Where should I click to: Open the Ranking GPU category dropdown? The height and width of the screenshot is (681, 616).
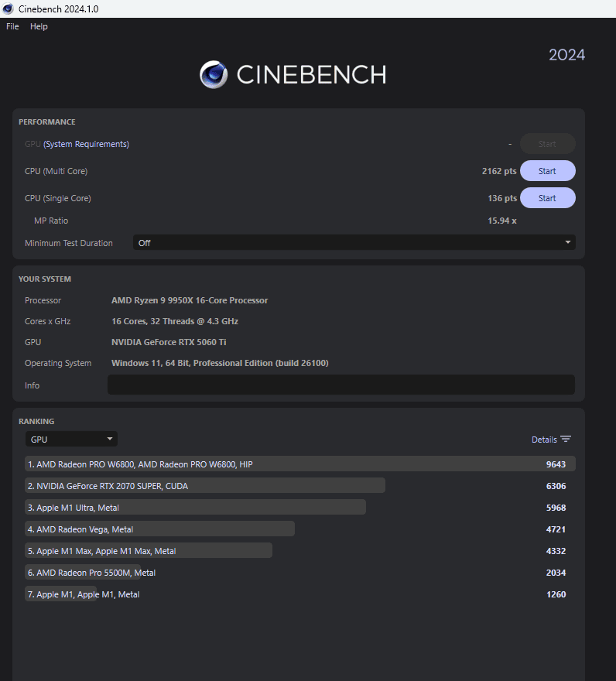[71, 439]
